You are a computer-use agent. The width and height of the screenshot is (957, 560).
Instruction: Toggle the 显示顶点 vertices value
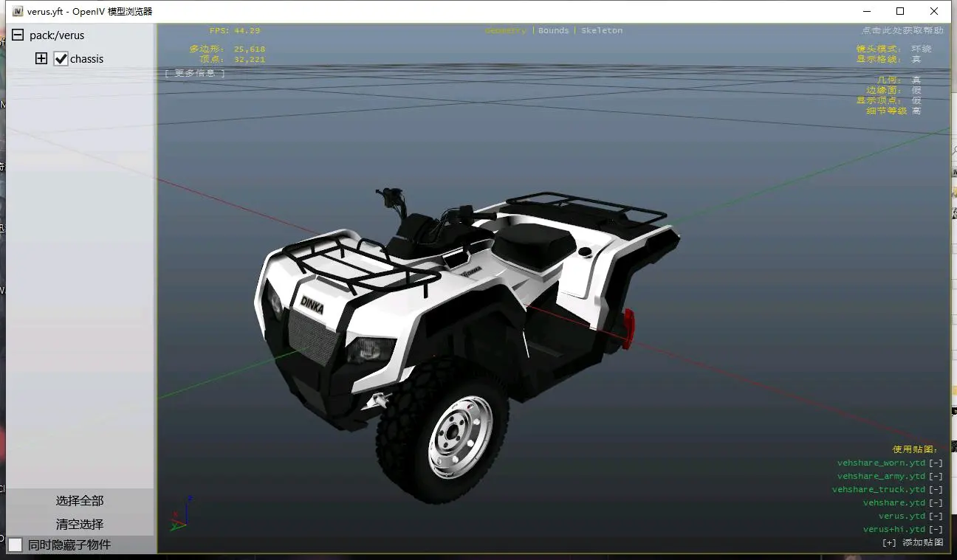(x=916, y=100)
